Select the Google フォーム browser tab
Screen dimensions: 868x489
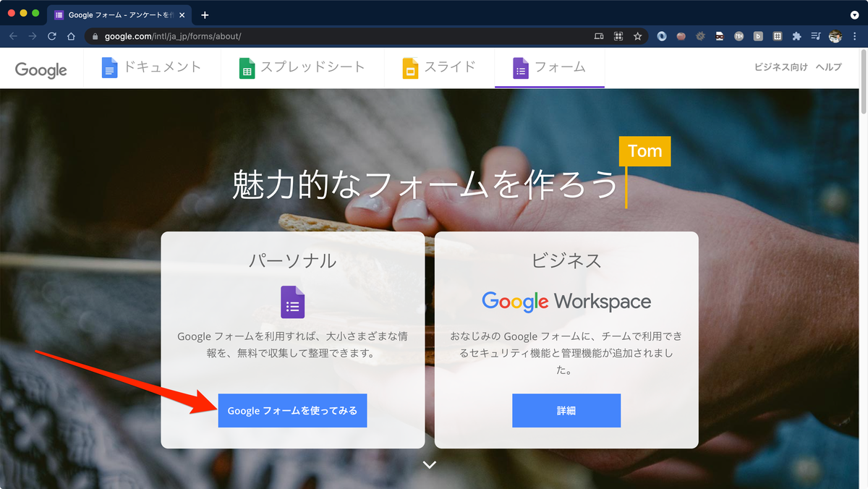click(x=119, y=14)
